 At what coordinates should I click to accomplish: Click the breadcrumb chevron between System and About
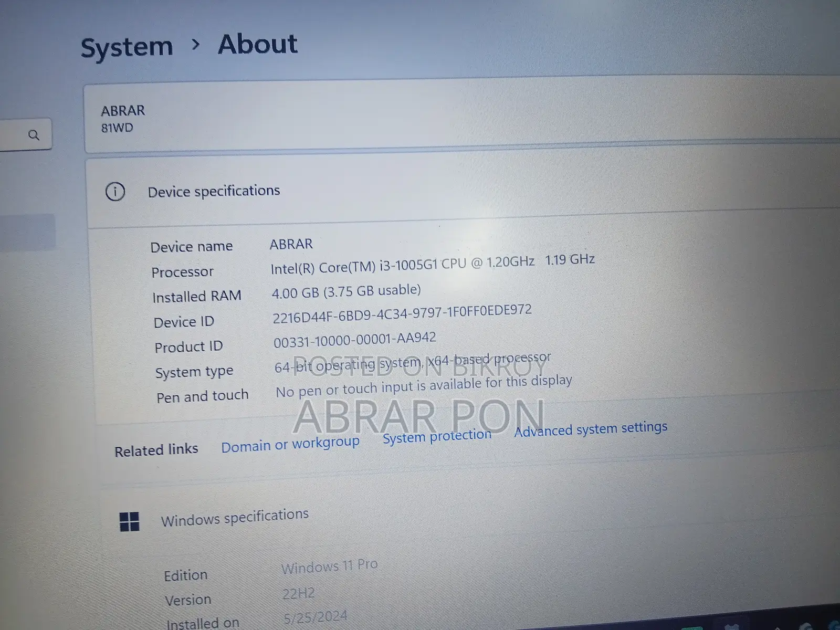(x=196, y=45)
